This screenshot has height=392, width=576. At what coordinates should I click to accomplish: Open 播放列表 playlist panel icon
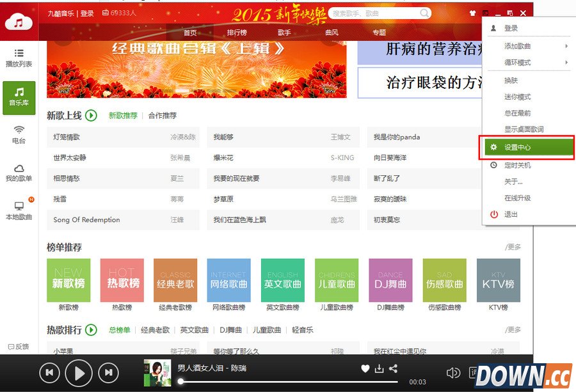click(19, 58)
